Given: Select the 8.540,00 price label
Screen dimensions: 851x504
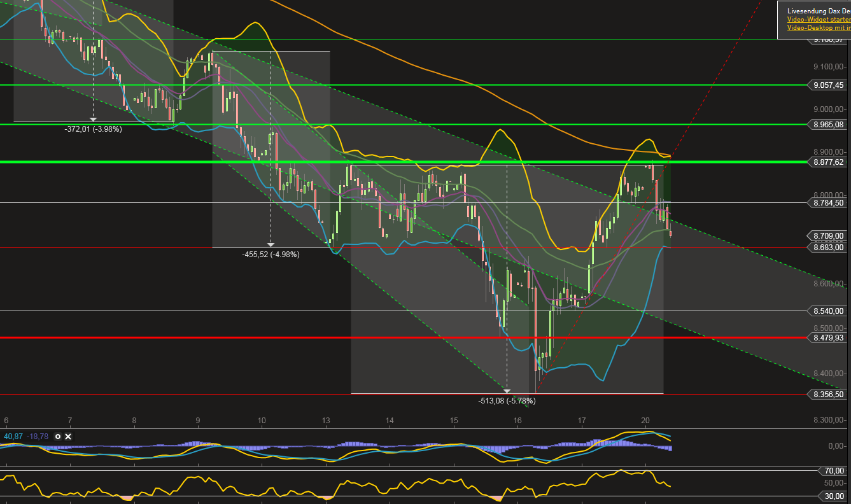Looking at the screenshot, I should click(x=828, y=311).
